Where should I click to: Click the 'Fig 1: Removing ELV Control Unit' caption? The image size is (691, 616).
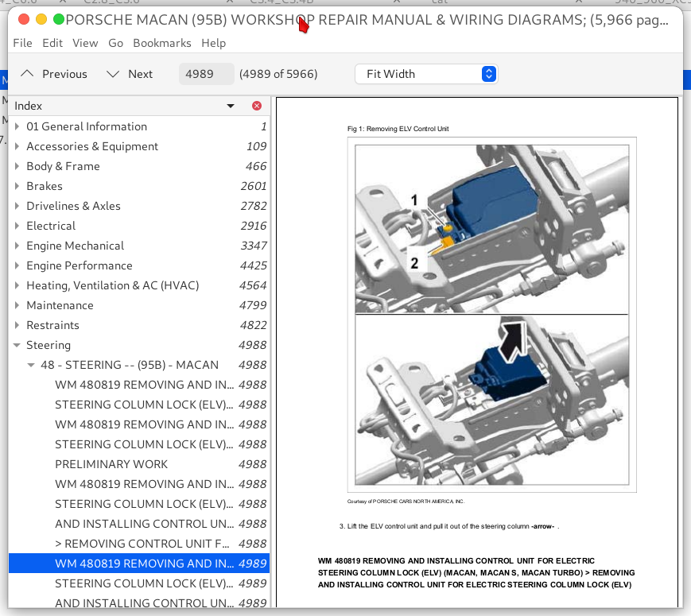click(x=398, y=129)
